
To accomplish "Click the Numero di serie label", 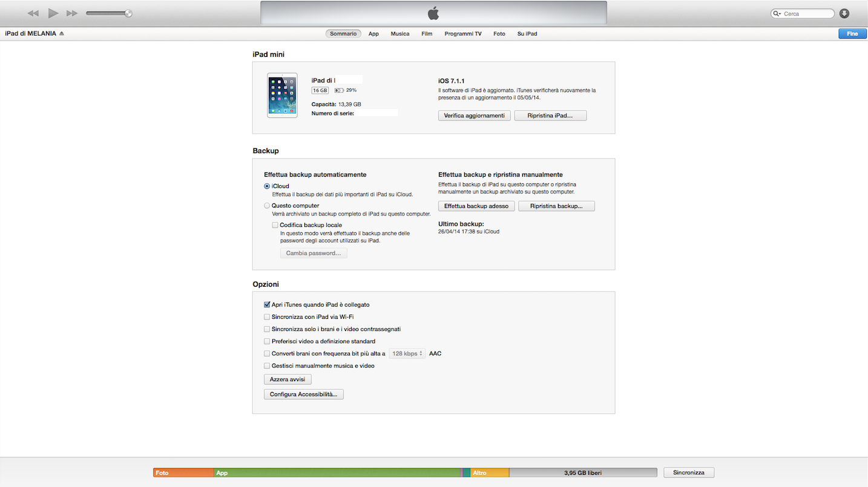I will tap(333, 113).
